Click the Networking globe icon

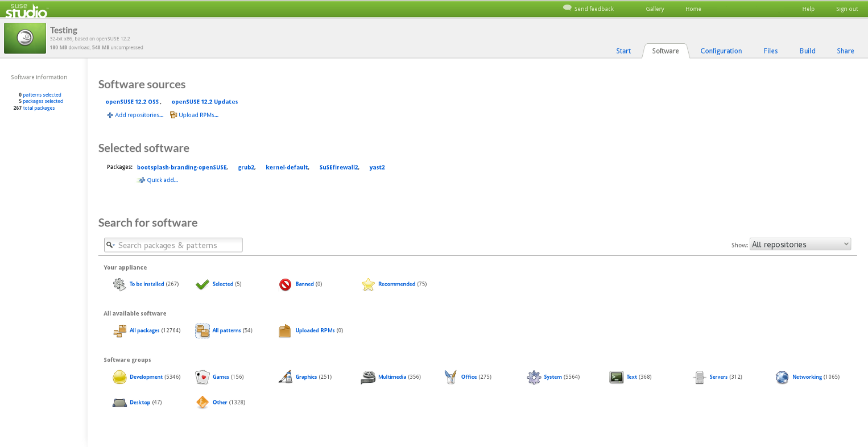tap(782, 377)
